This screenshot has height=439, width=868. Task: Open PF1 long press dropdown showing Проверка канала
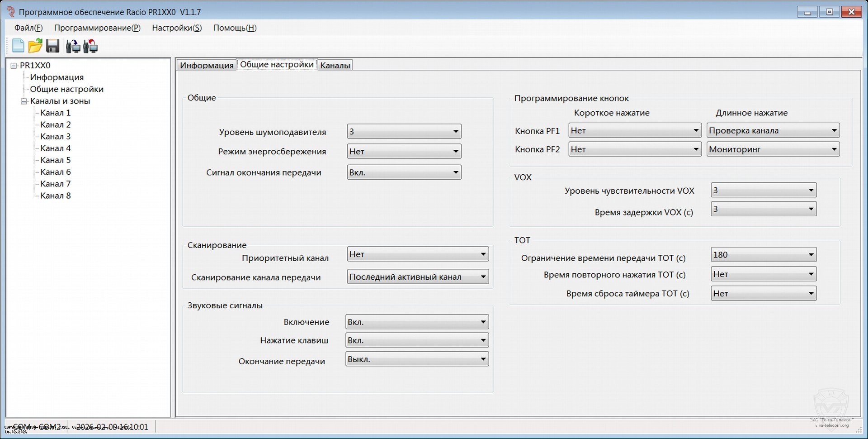point(773,131)
